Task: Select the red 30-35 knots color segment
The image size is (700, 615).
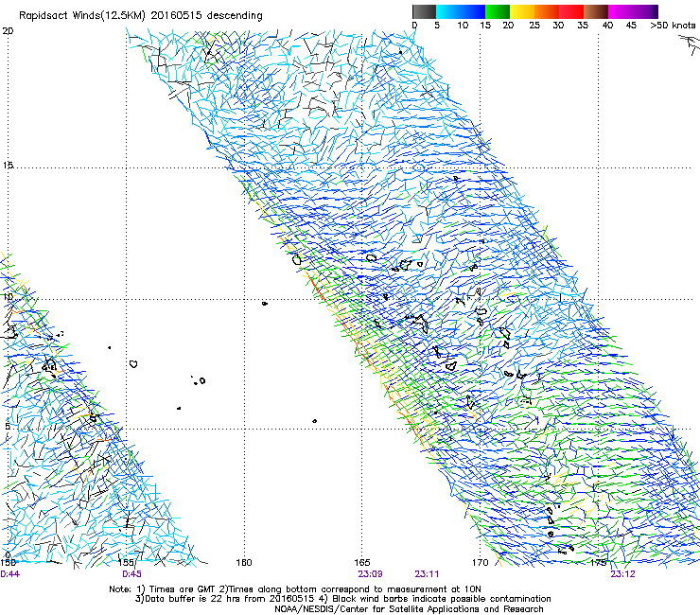Action: (571, 11)
